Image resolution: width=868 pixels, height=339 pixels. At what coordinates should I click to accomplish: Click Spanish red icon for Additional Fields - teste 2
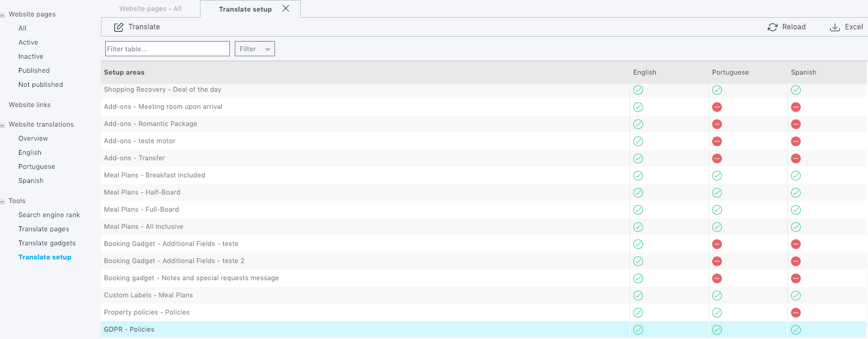pyautogui.click(x=796, y=261)
